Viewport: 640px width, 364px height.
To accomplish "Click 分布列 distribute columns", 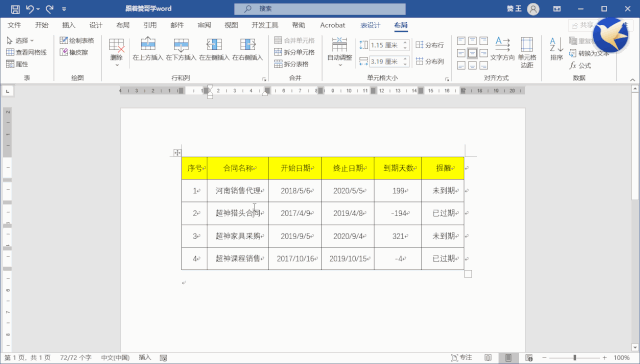I will click(x=429, y=62).
